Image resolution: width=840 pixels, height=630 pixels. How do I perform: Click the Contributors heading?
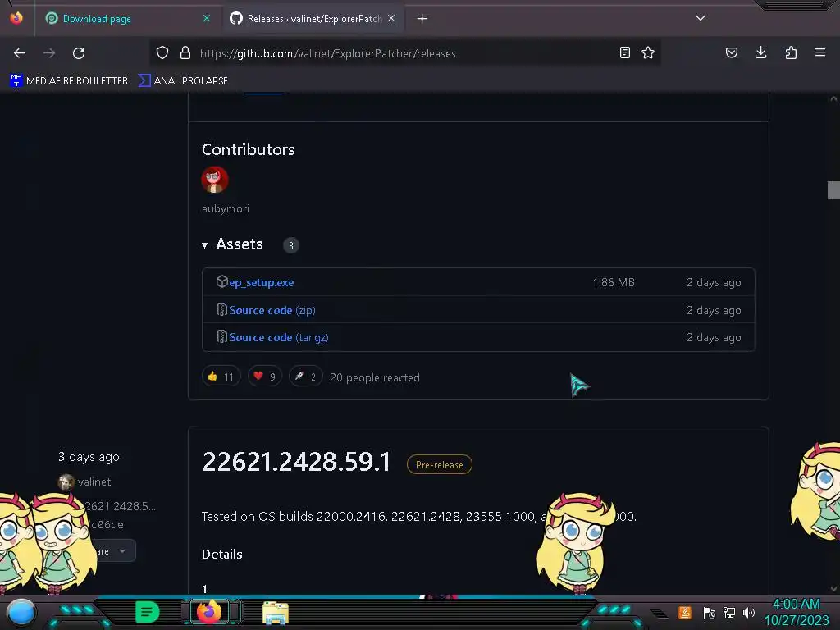(x=249, y=149)
